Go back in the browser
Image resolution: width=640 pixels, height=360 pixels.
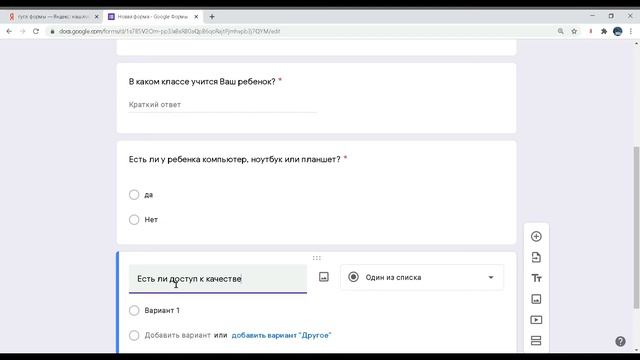coord(9,31)
